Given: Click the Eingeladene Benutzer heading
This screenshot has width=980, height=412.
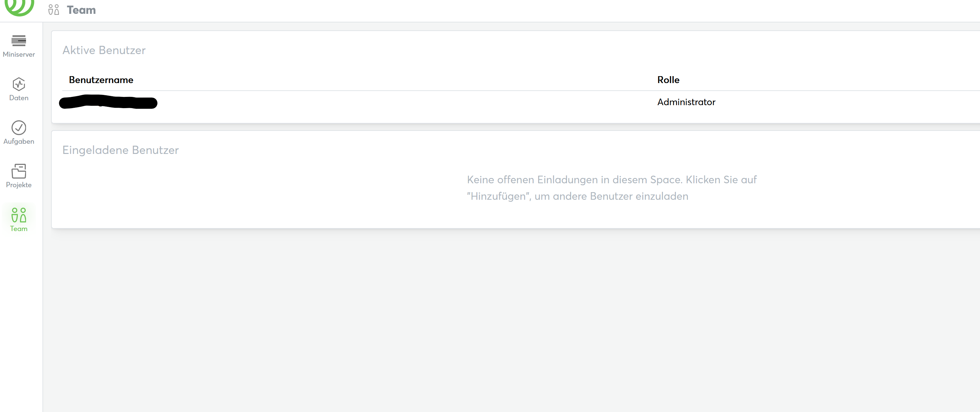Looking at the screenshot, I should (120, 150).
